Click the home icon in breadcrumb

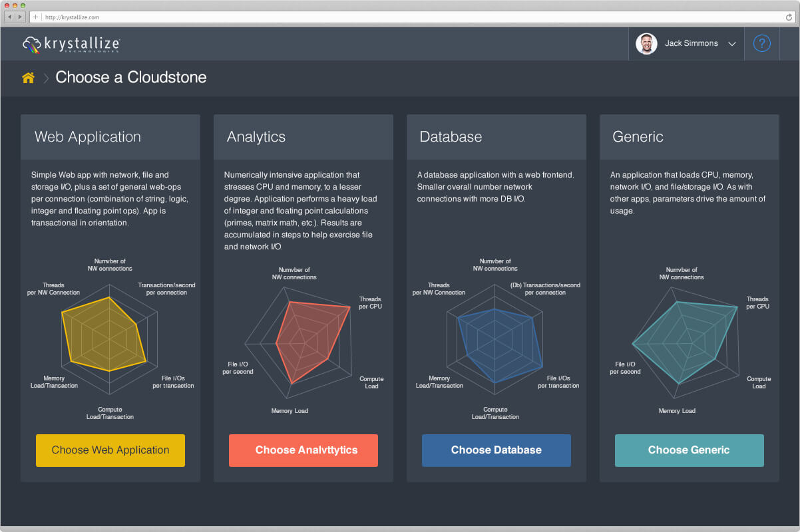pos(28,78)
